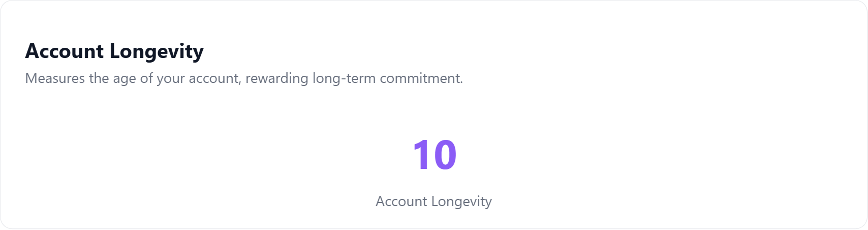Click the word "age" in the description
Viewport: 868px width, 230px height.
[x=125, y=79]
